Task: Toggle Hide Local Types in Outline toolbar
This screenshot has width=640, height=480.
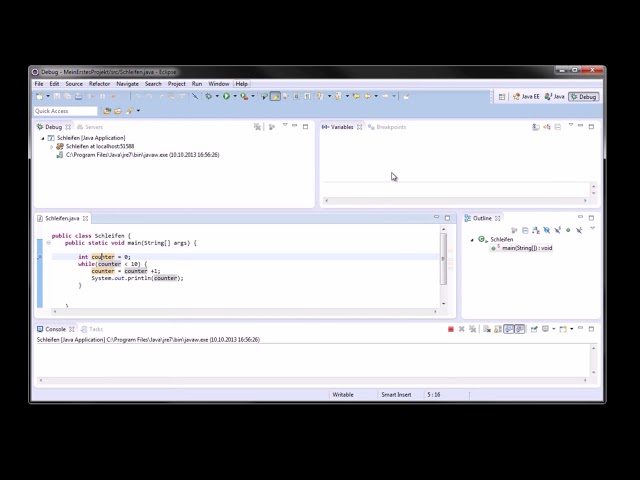Action: (x=579, y=230)
